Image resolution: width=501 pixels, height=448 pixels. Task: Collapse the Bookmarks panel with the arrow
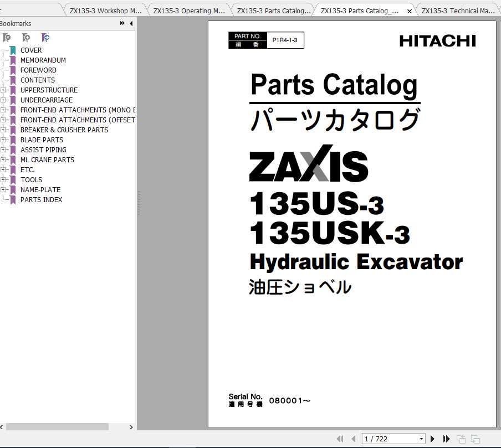pos(131,23)
